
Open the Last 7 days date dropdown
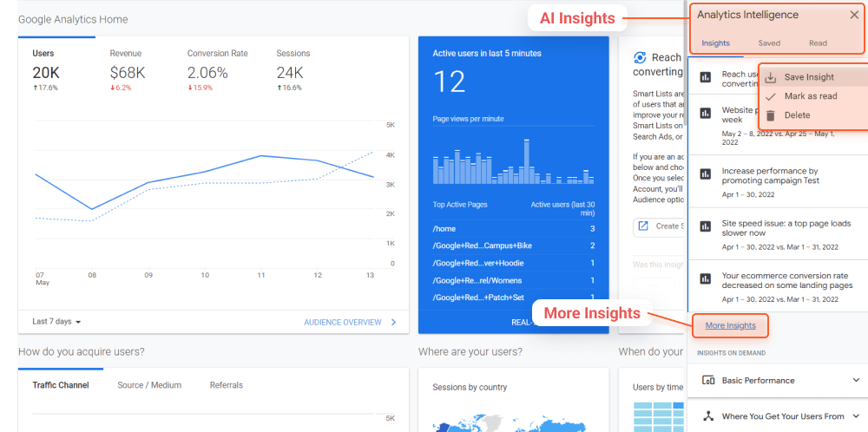click(x=56, y=322)
